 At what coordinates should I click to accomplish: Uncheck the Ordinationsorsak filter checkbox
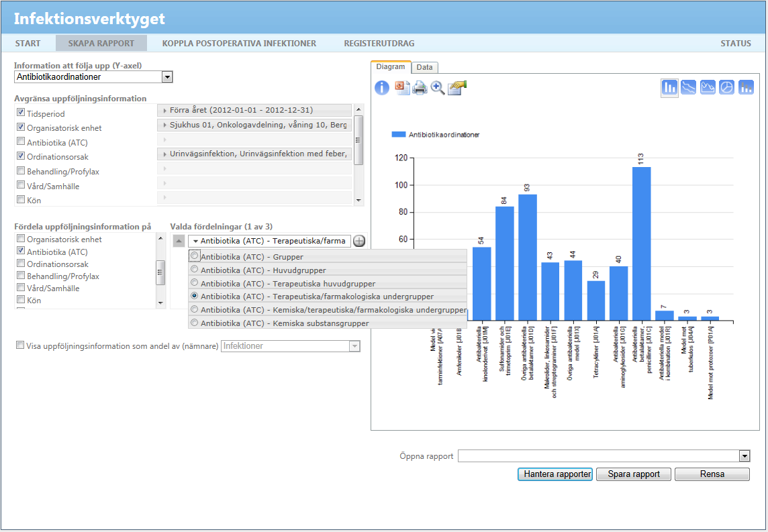coord(21,156)
